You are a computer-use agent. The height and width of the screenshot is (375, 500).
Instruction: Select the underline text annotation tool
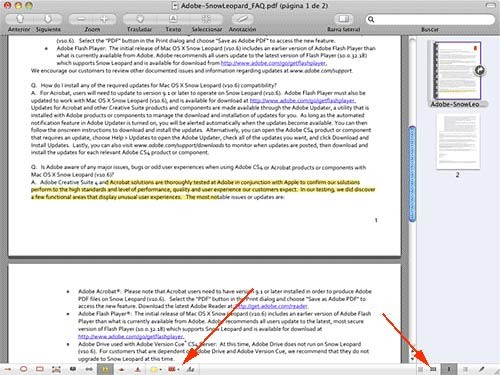click(138, 369)
